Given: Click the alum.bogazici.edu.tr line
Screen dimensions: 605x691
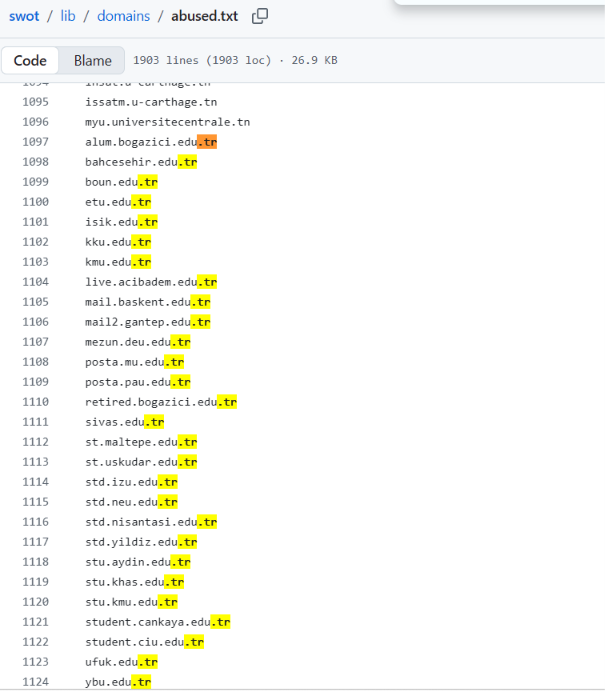Looking at the screenshot, I should coord(151,142).
